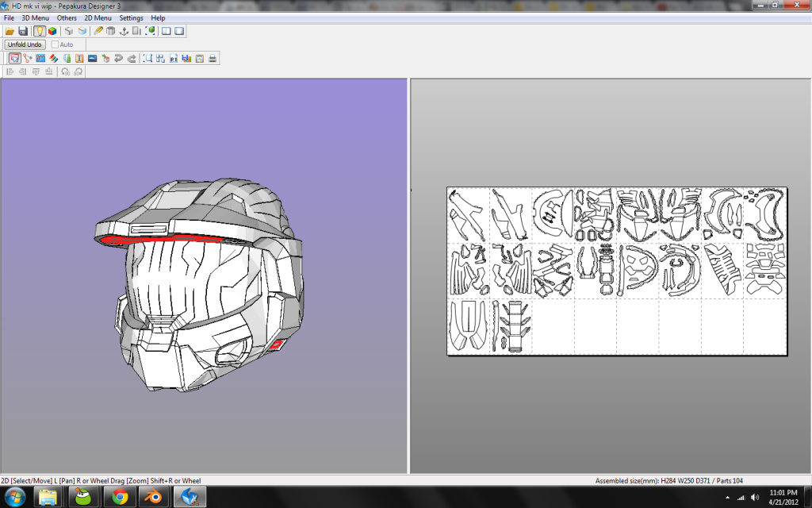Select the blue edit flaps tool

pyautogui.click(x=40, y=59)
